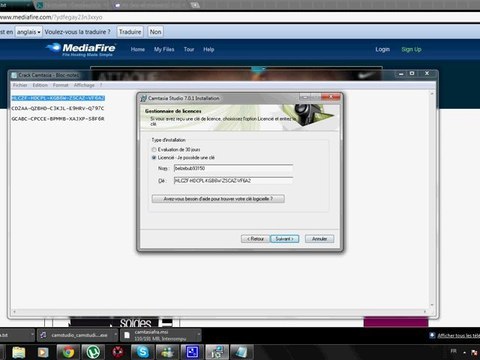Viewport: 480px width, 360px height.
Task: Switch to Google Chrome in taskbar
Action: [x=68, y=352]
